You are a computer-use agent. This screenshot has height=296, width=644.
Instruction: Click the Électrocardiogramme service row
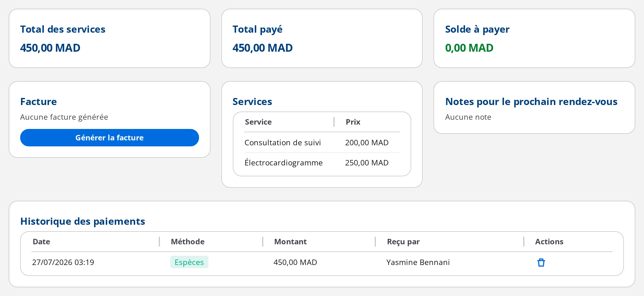(x=322, y=163)
